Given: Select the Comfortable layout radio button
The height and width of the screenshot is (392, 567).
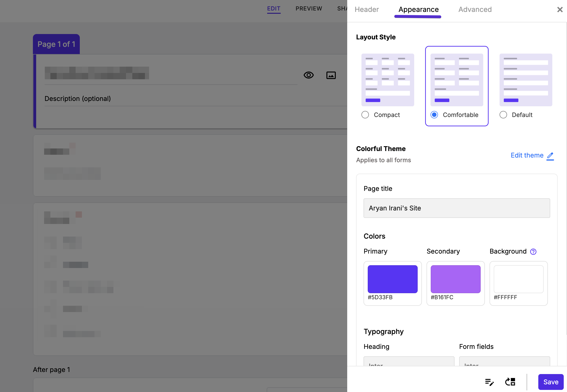Looking at the screenshot, I should (x=434, y=115).
